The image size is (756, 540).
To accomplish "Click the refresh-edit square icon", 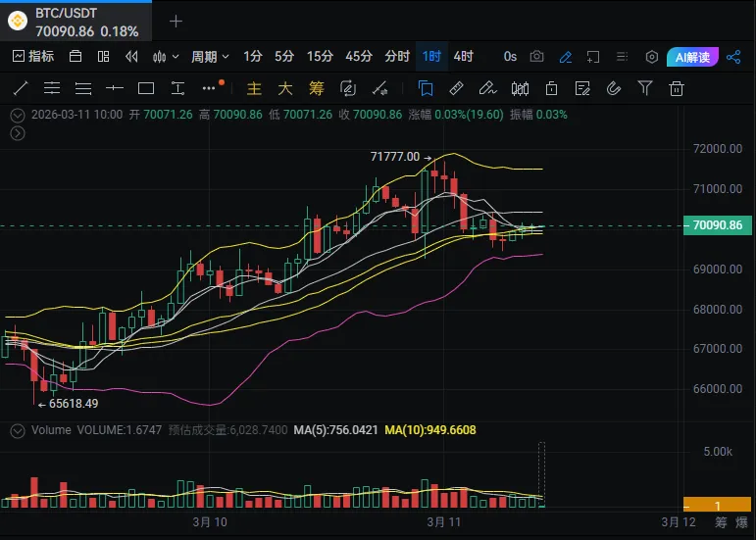I will 348,88.
